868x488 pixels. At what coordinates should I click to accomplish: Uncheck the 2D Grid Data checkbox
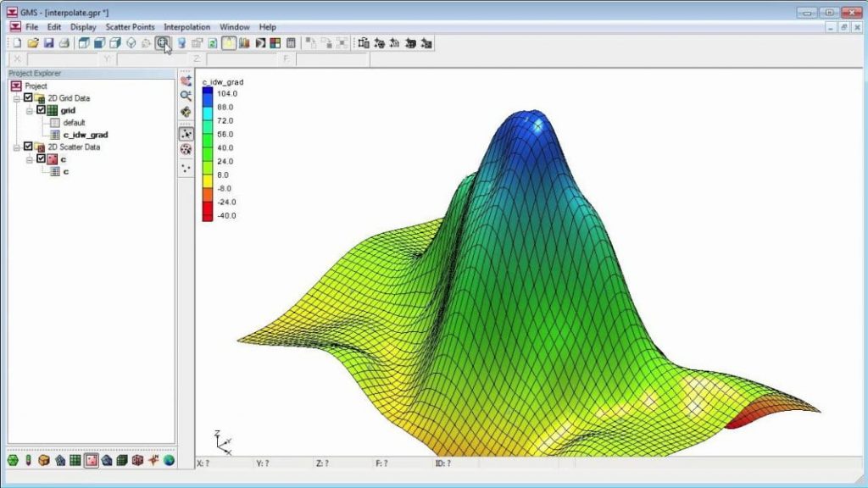coord(28,98)
